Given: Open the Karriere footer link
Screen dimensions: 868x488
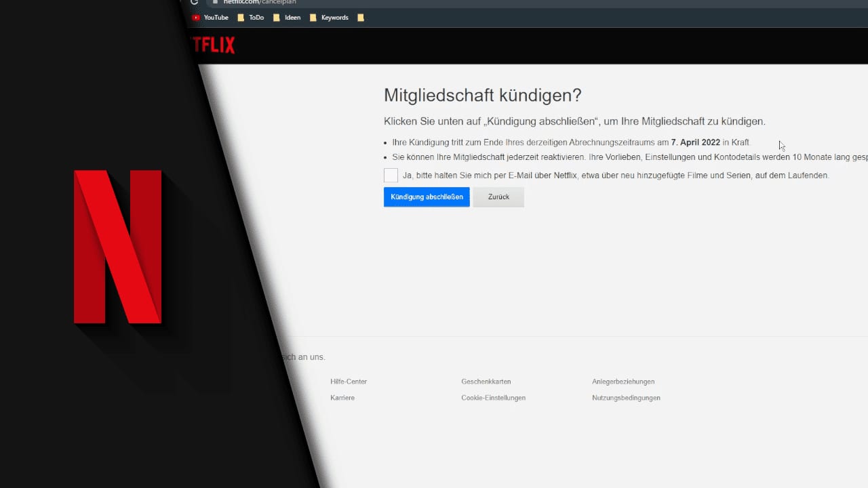Looking at the screenshot, I should click(342, 398).
